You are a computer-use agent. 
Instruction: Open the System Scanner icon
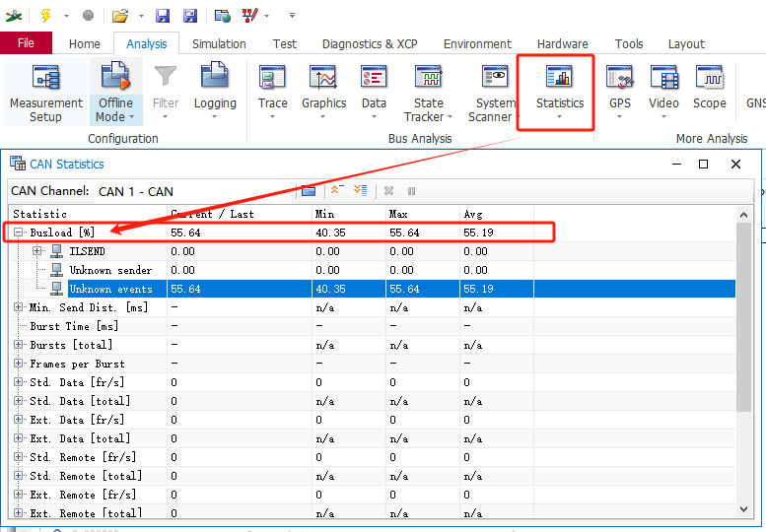495,78
